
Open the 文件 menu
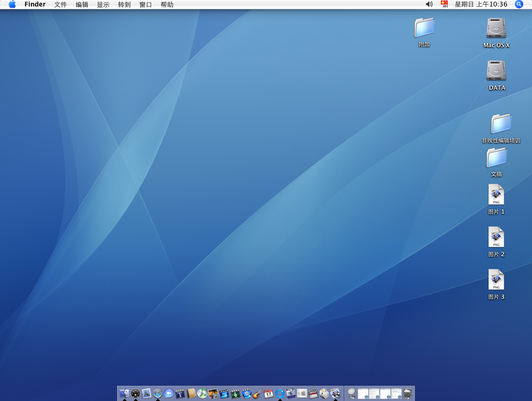point(61,5)
